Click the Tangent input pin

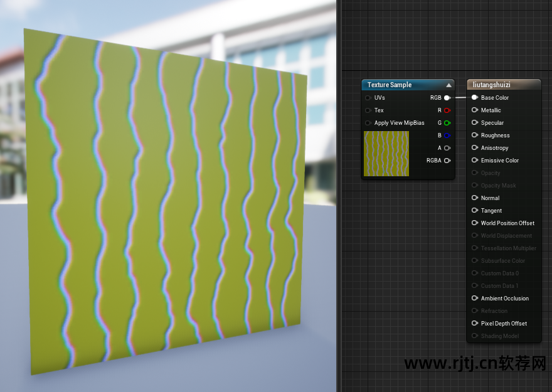(x=475, y=211)
